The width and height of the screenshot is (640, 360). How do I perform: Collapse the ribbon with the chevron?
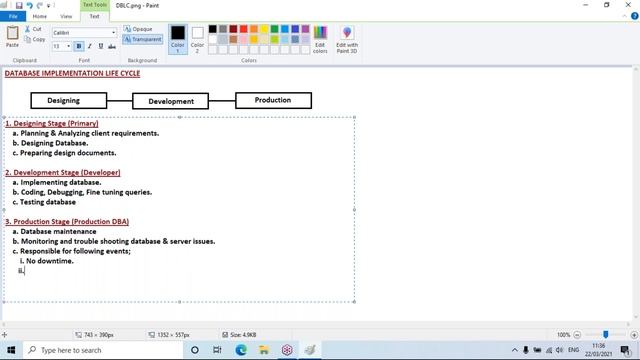[x=624, y=16]
